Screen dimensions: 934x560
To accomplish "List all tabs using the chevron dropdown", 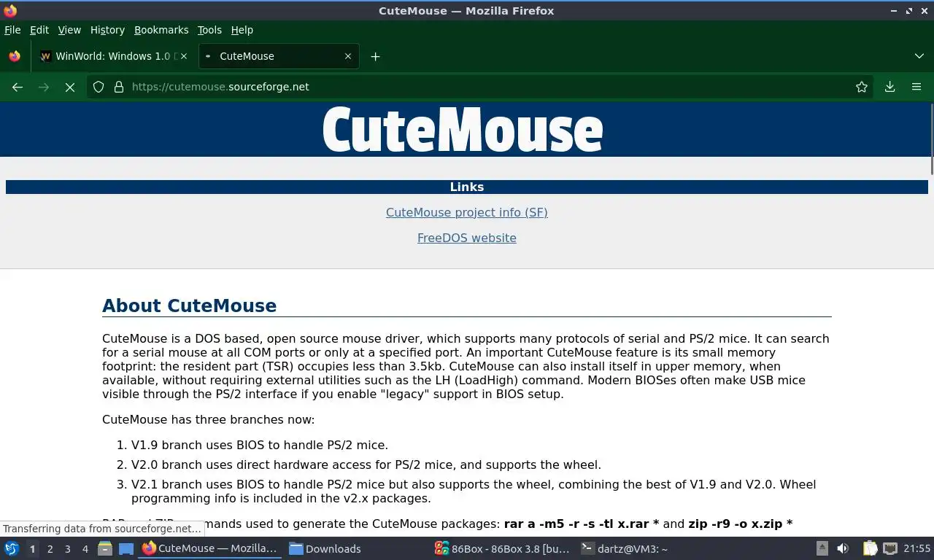I will pos(919,56).
